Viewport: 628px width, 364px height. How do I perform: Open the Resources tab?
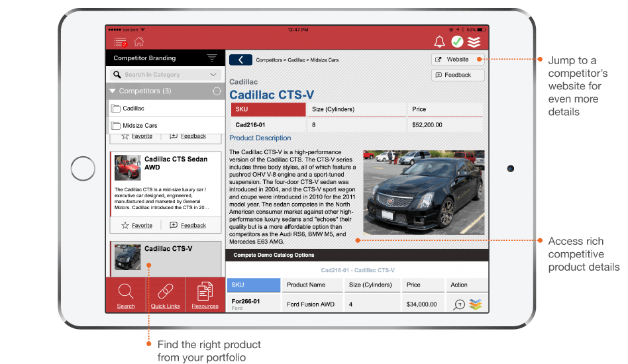click(x=205, y=295)
